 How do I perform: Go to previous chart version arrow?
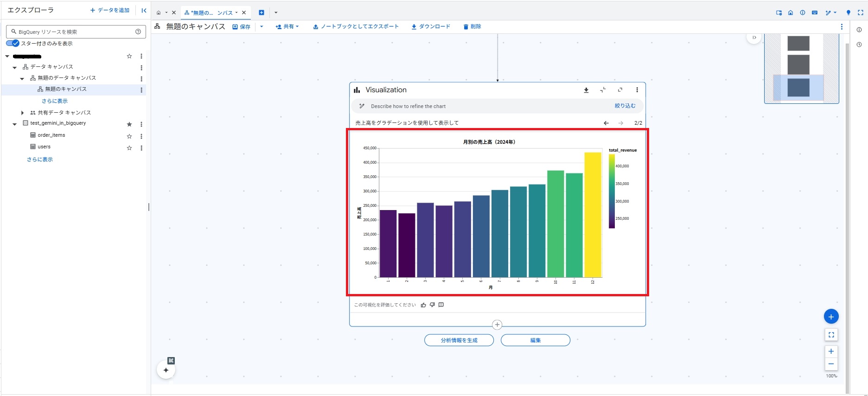pyautogui.click(x=606, y=123)
